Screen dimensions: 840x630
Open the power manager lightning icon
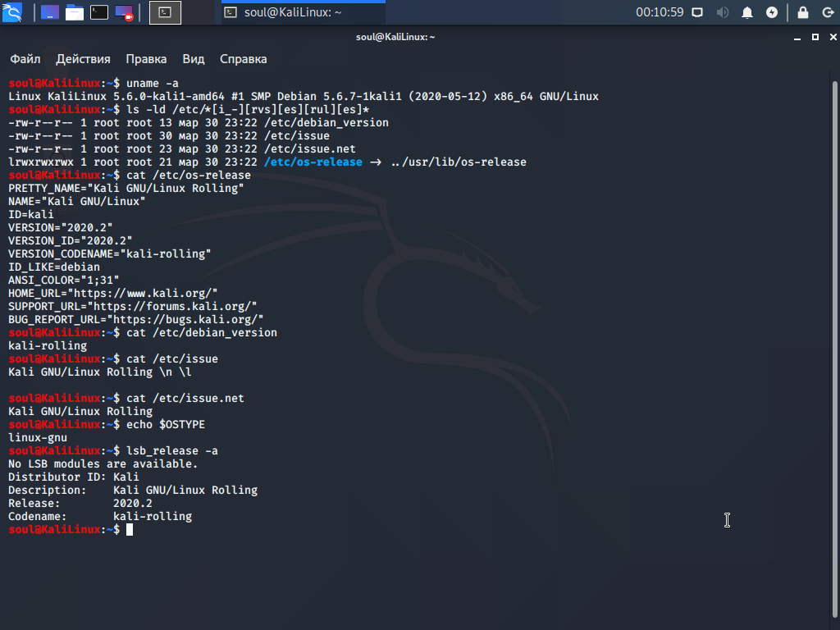(x=772, y=12)
